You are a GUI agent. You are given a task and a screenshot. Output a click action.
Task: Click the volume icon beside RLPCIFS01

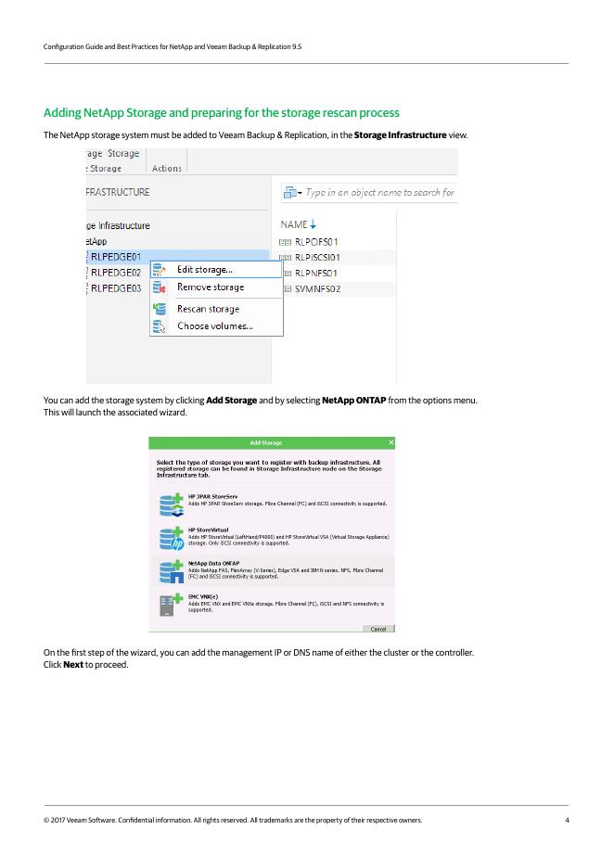[285, 242]
